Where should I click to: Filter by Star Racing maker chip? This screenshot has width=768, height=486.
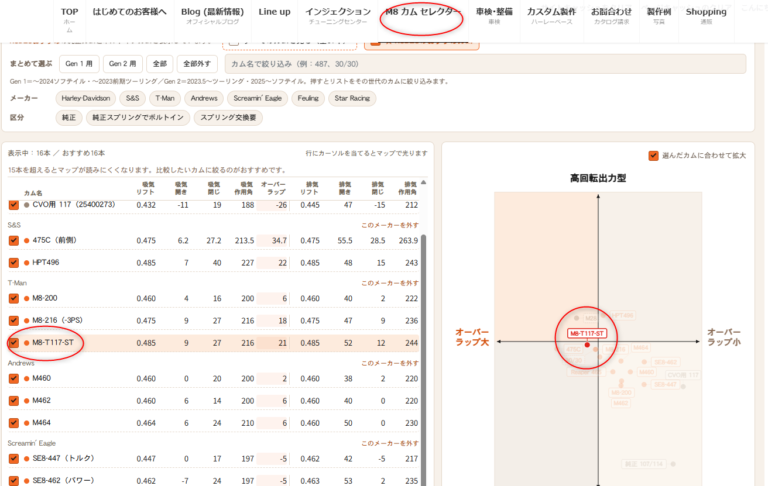352,98
